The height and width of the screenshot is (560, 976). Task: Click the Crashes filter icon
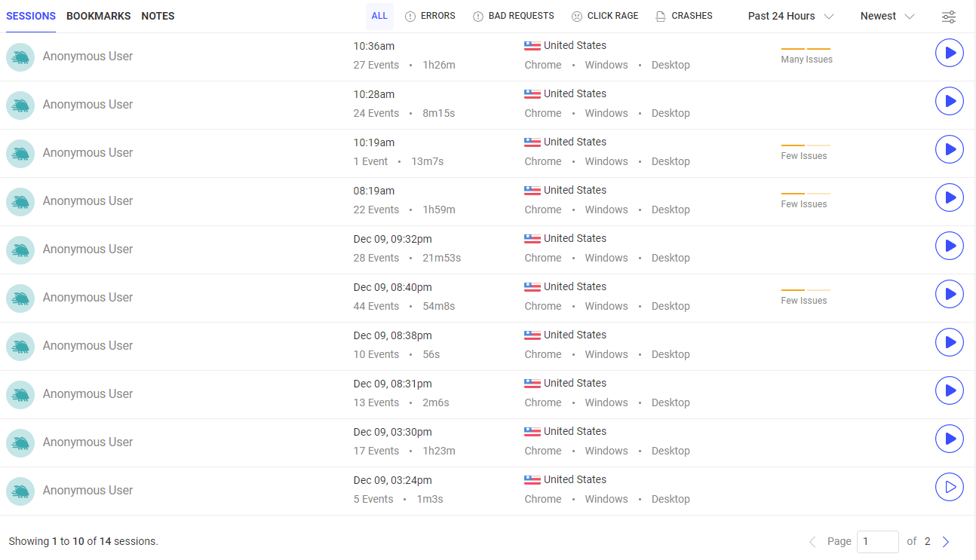[661, 17]
